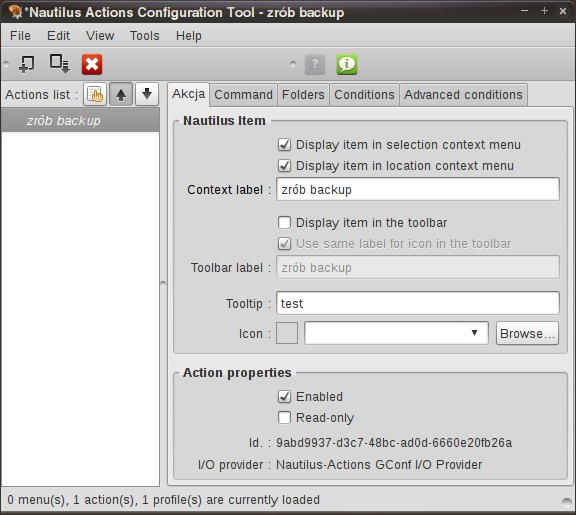Image resolution: width=576 pixels, height=515 pixels.
Task: Switch to the Command tab
Action: pyautogui.click(x=243, y=95)
